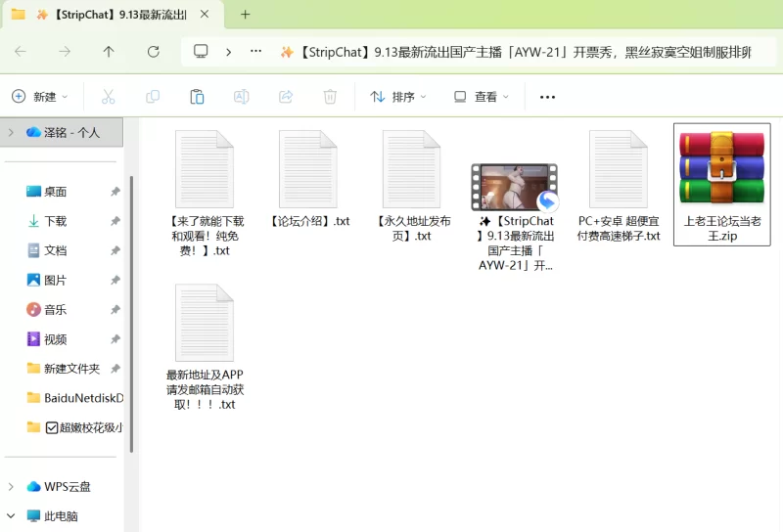Go up one folder level
The width and height of the screenshot is (783, 532).
coord(109,52)
